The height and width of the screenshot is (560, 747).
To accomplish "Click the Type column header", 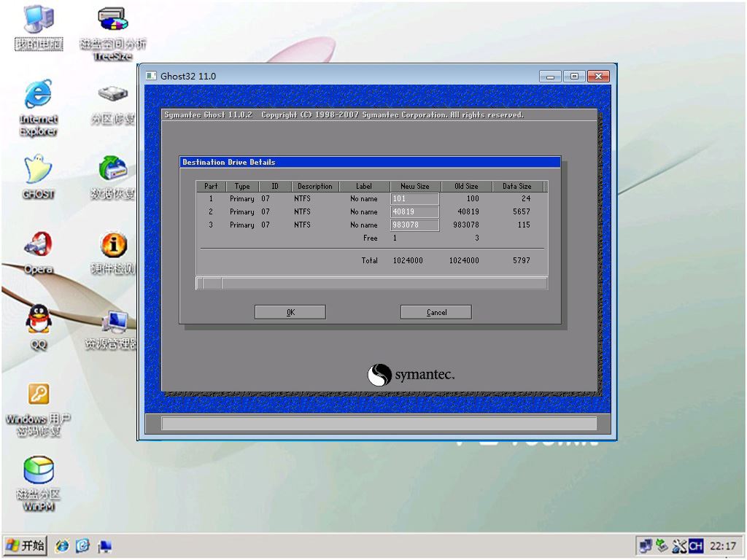I will coord(242,186).
